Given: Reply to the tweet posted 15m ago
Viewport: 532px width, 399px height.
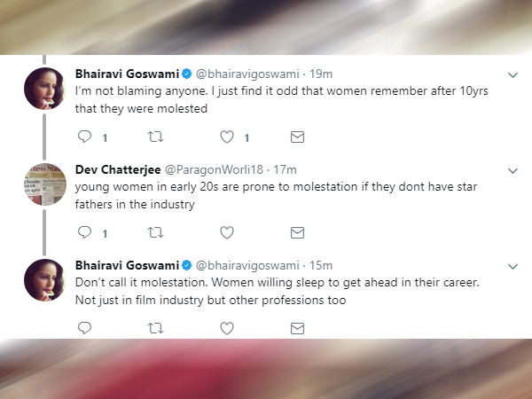Looking at the screenshot, I should coord(86,327).
